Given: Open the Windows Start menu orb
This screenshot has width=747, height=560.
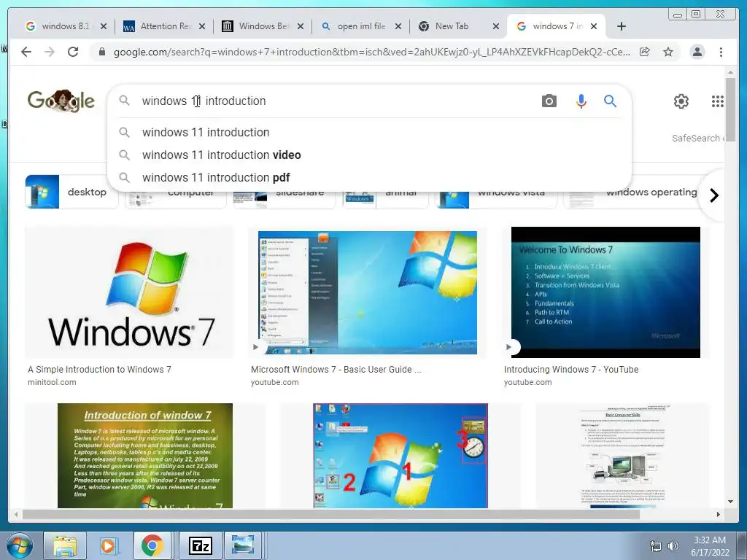Looking at the screenshot, I should tap(20, 545).
